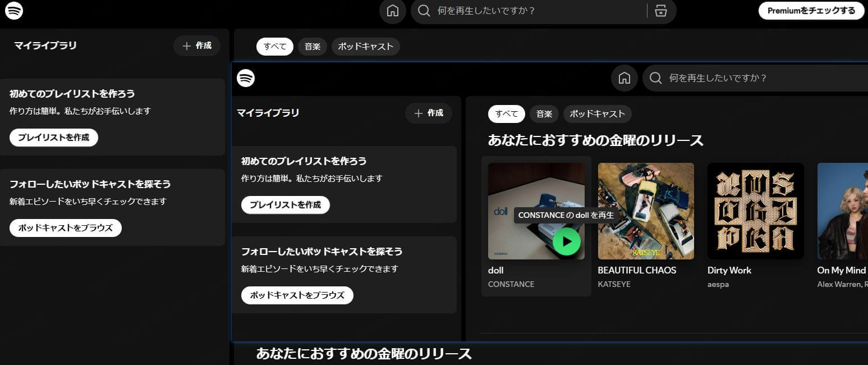The width and height of the screenshot is (868, 365).
Task: Click the artist name aespa
Action: pyautogui.click(x=719, y=284)
